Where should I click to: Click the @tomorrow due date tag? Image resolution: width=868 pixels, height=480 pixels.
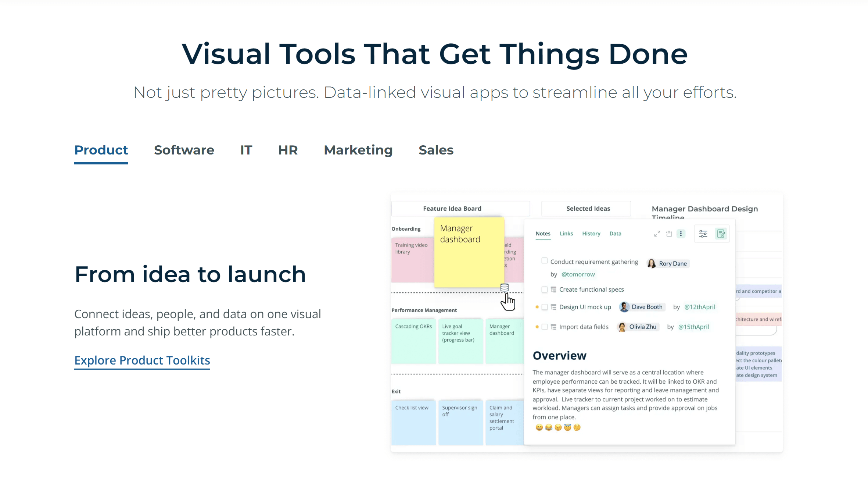(578, 274)
